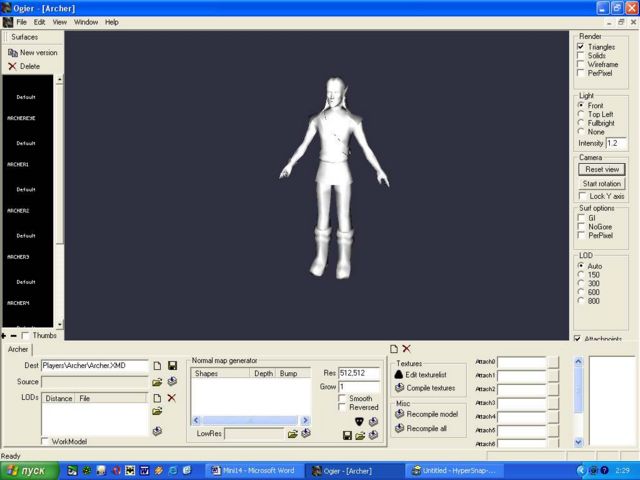Add new LOD with the page icon

(x=157, y=398)
